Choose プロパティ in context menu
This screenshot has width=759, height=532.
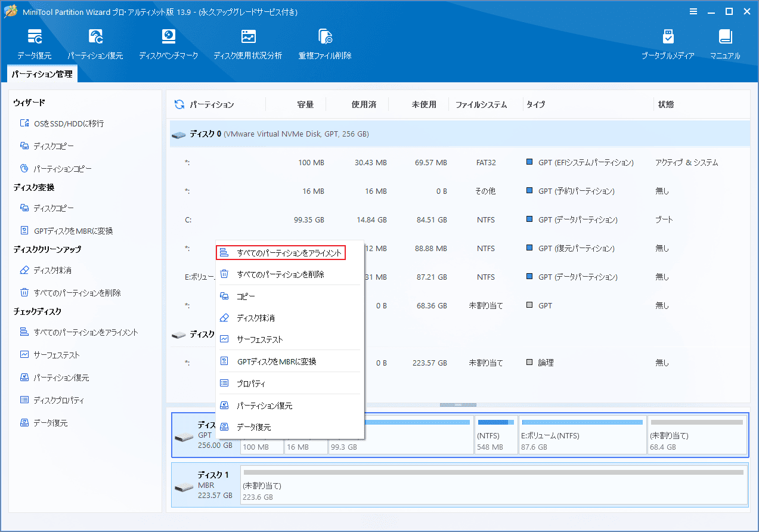tap(290, 383)
